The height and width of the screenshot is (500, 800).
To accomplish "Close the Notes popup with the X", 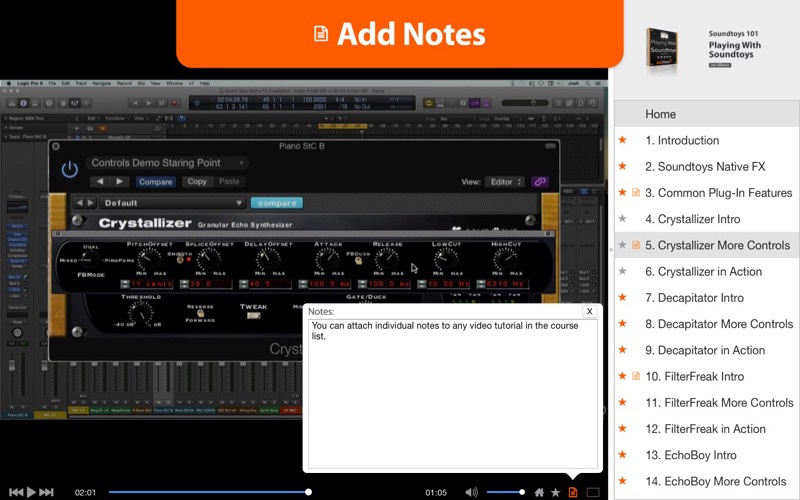I will 589,311.
